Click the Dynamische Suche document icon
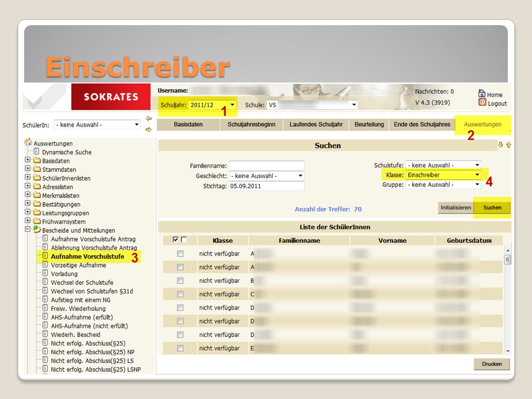The width and height of the screenshot is (532, 399). pyautogui.click(x=36, y=151)
